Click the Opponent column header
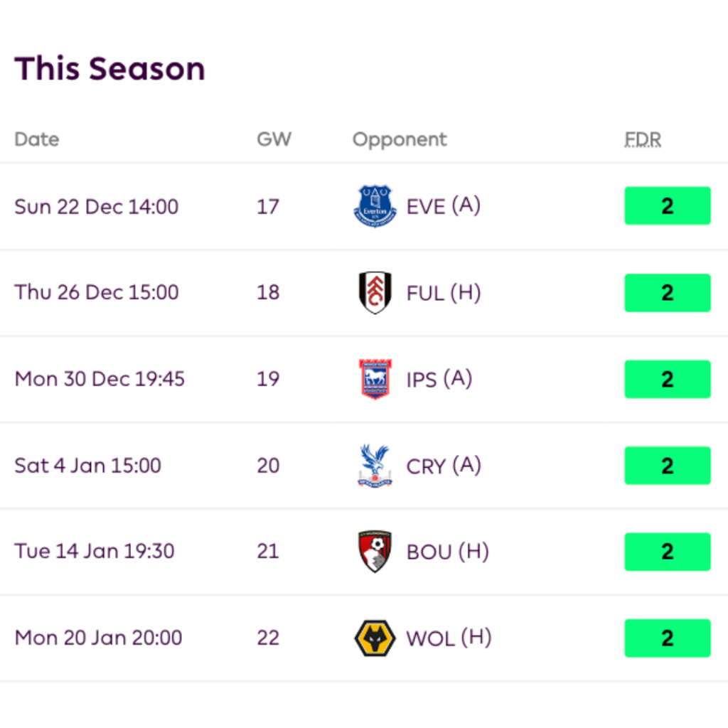This screenshot has height=728, width=728. point(400,139)
